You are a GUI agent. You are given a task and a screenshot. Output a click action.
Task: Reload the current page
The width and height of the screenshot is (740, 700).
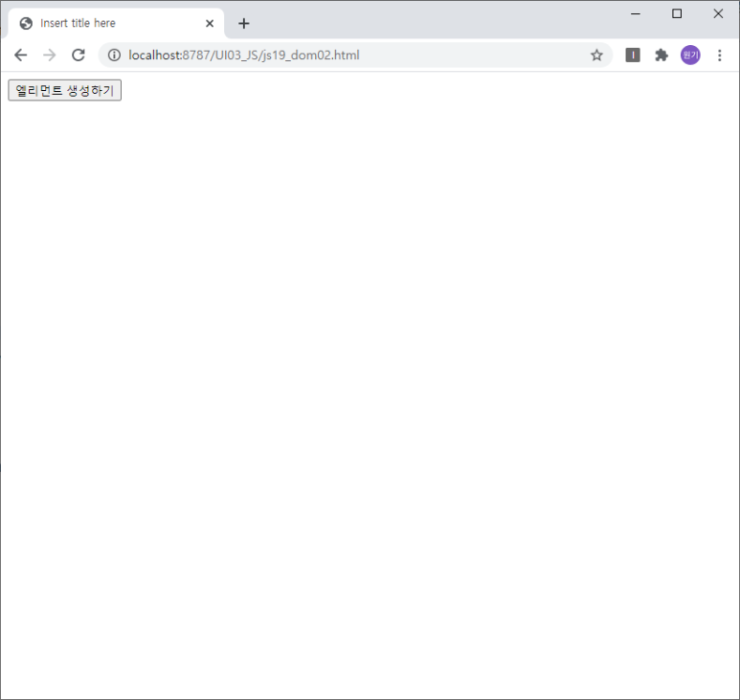[78, 56]
